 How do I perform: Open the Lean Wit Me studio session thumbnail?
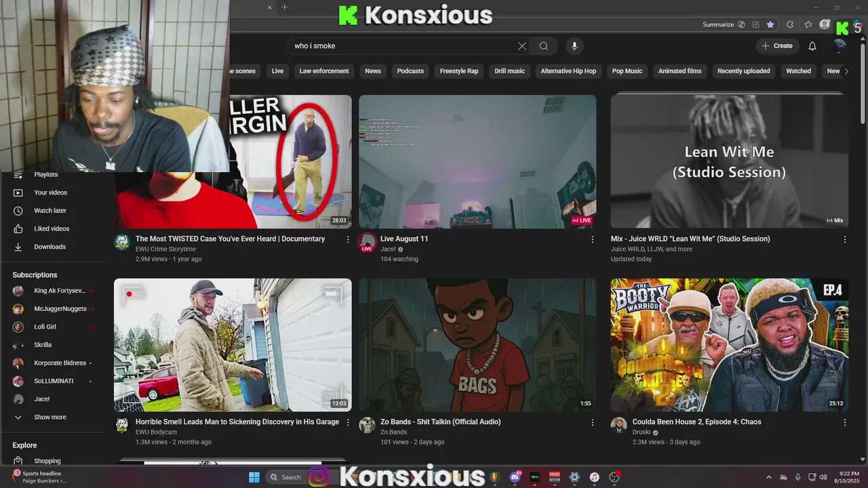tap(729, 161)
